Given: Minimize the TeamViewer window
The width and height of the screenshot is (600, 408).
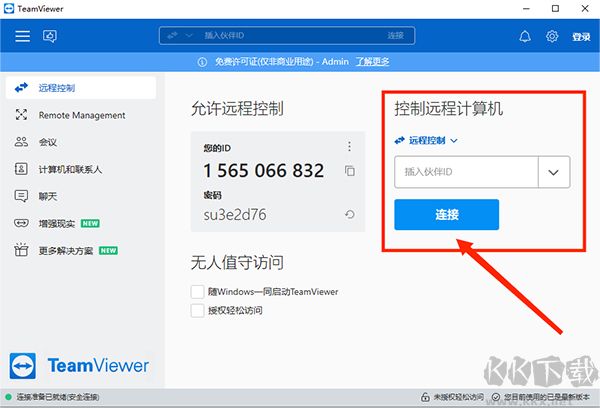Looking at the screenshot, I should pos(527,8).
